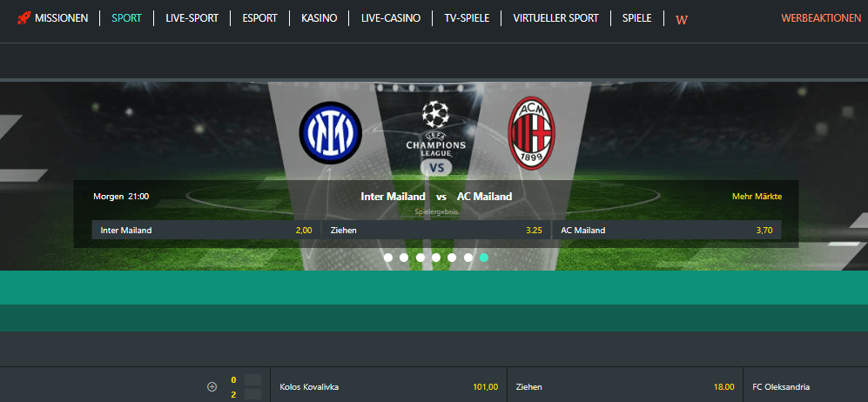The width and height of the screenshot is (868, 402).
Task: Open the Werbeaktionen promotions link
Action: pos(821,18)
